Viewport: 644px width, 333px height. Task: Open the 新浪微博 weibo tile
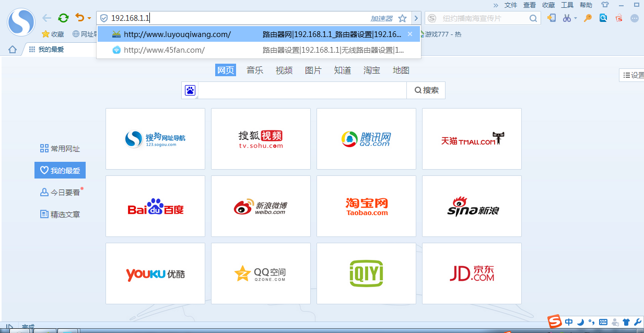click(261, 206)
